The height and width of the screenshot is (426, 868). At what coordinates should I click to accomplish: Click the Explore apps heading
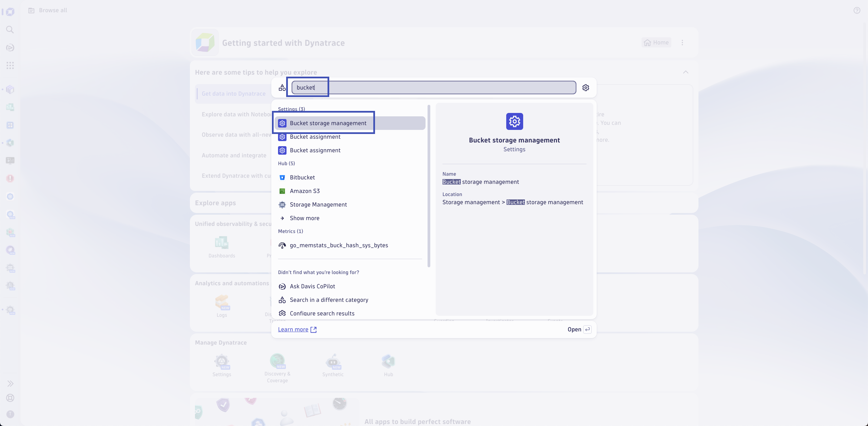[x=215, y=203]
